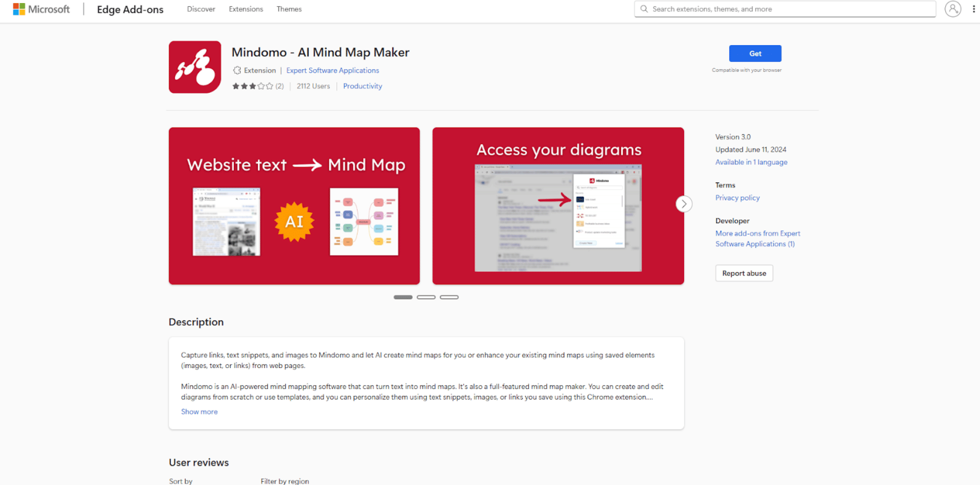Click the Edge Add-ons home label

click(x=130, y=9)
